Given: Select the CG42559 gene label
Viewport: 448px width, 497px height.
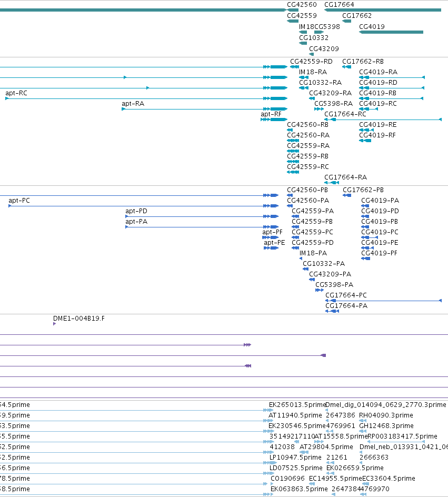Looking at the screenshot, I should [302, 16].
